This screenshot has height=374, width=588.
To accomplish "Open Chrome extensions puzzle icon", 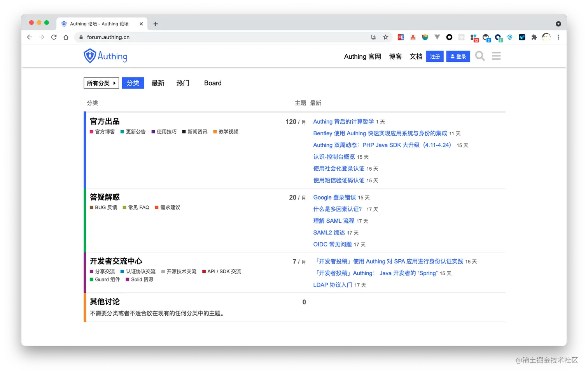I will (x=534, y=37).
